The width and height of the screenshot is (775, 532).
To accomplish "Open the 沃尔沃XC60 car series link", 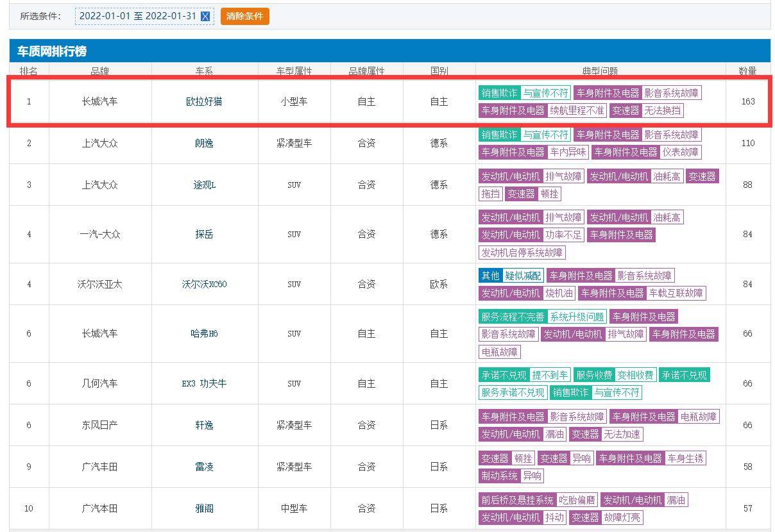I will pyautogui.click(x=204, y=284).
